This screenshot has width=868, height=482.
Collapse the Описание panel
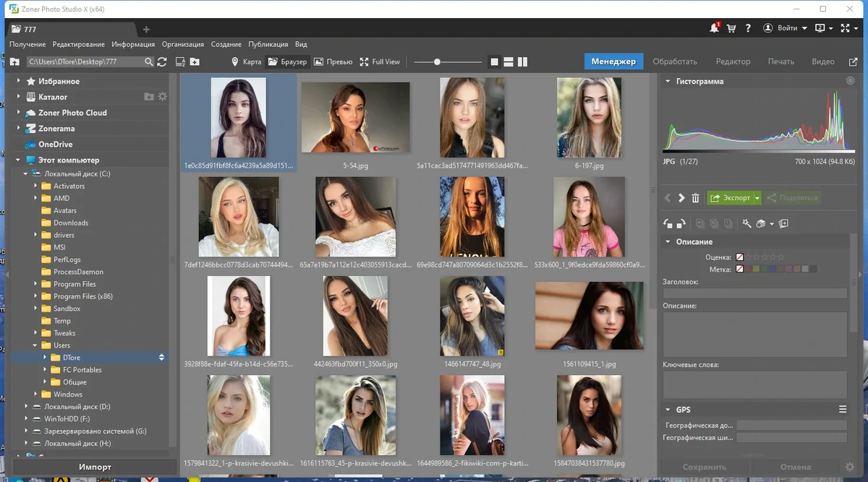tap(668, 241)
